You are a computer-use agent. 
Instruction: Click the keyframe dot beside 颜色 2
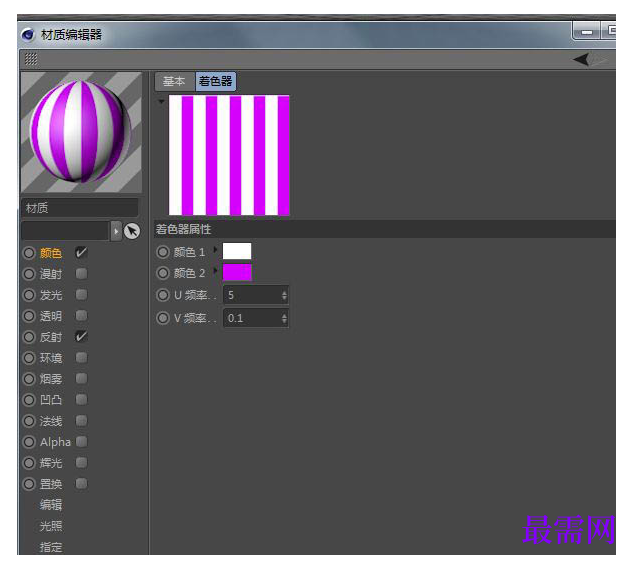click(163, 273)
